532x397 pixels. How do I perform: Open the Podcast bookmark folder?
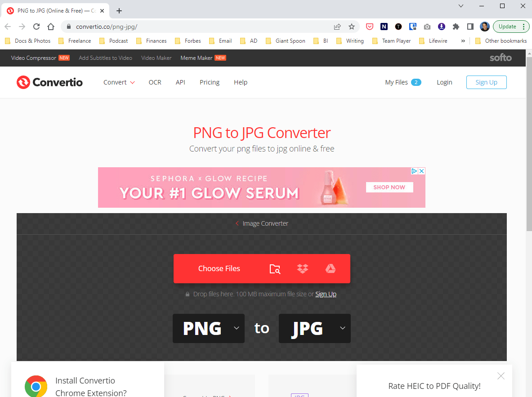tap(114, 41)
